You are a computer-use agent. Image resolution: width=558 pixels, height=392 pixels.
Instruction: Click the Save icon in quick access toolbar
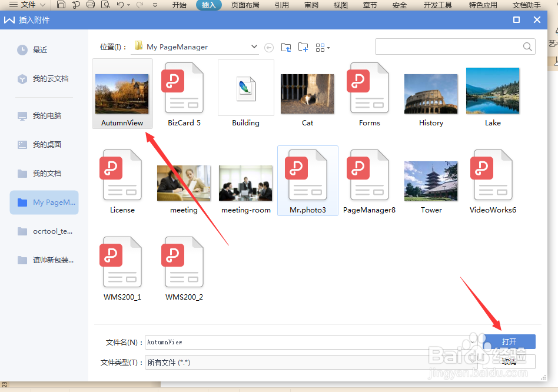61,5
